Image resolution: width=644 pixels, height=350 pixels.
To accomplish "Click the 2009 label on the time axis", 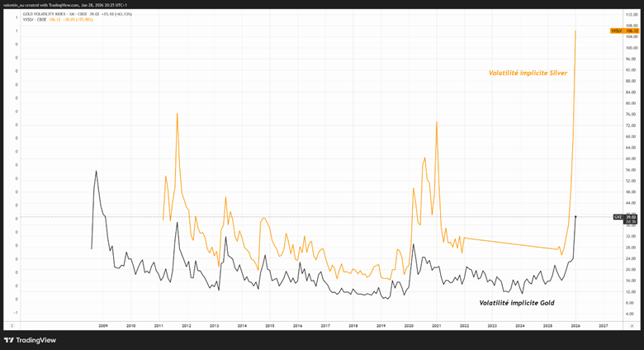I will point(102,326).
